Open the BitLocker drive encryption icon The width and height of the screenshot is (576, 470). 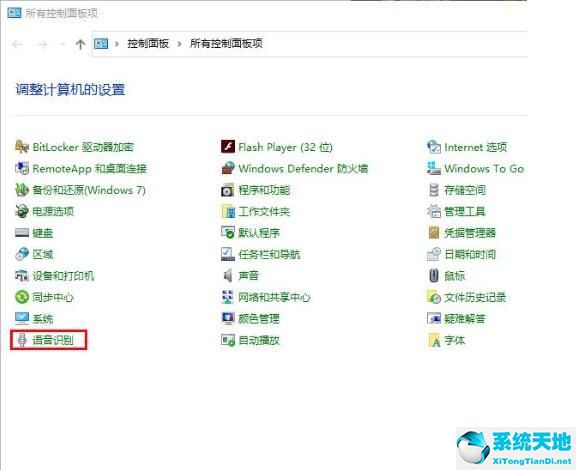pos(22,147)
